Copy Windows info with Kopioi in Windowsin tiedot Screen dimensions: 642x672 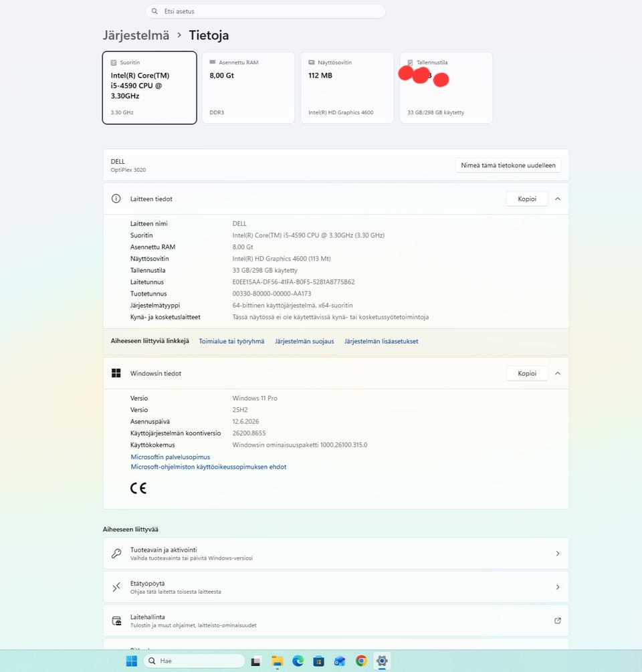(x=527, y=373)
